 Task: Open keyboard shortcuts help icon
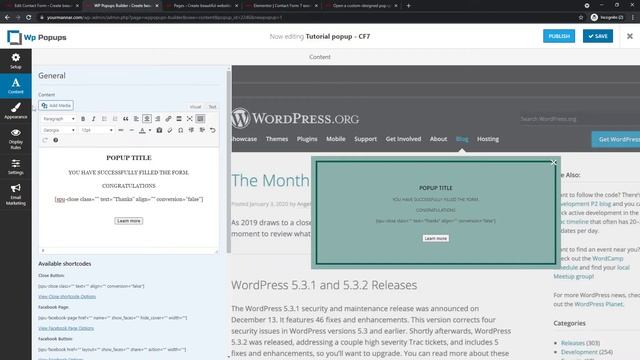pos(56,140)
